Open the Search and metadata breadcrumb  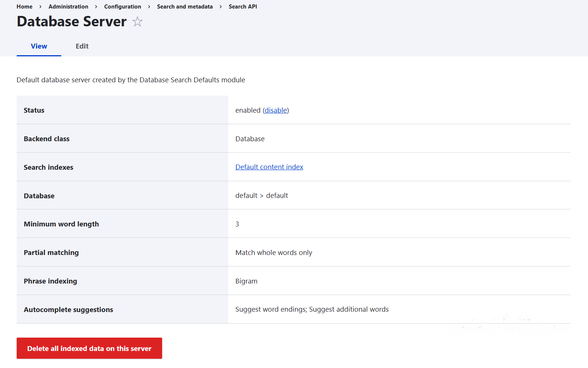pos(185,7)
